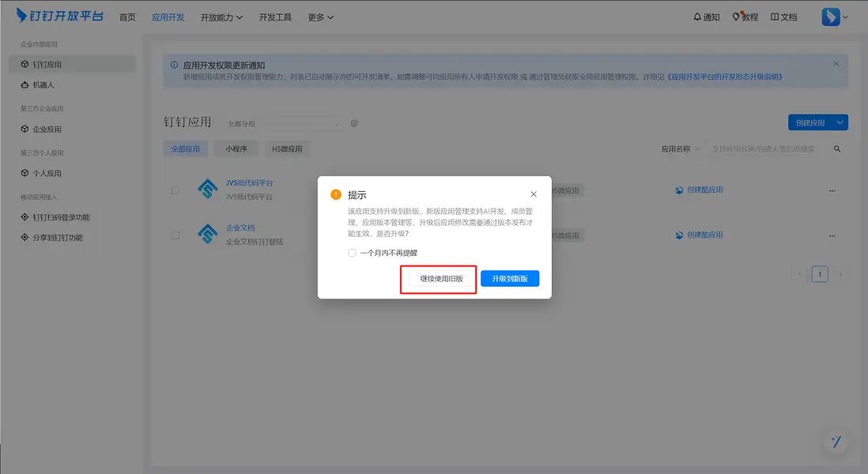This screenshot has height=474, width=868.
Task: Click the 升级到新版 button
Action: pyautogui.click(x=509, y=278)
